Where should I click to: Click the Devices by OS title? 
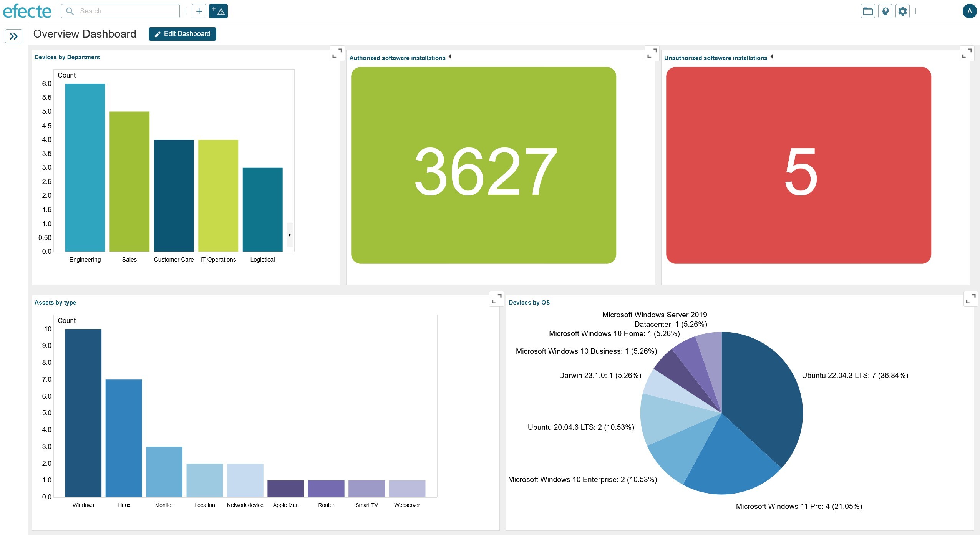tap(529, 303)
